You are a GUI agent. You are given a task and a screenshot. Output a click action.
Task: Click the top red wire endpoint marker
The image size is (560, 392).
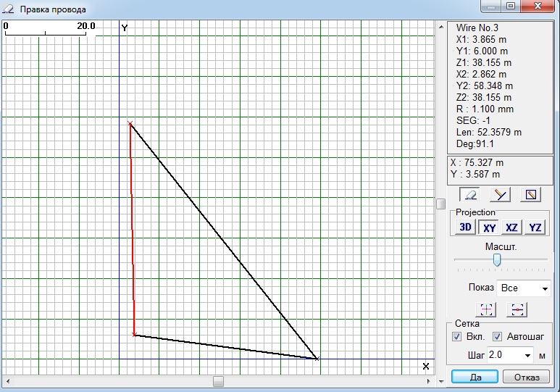(130, 124)
